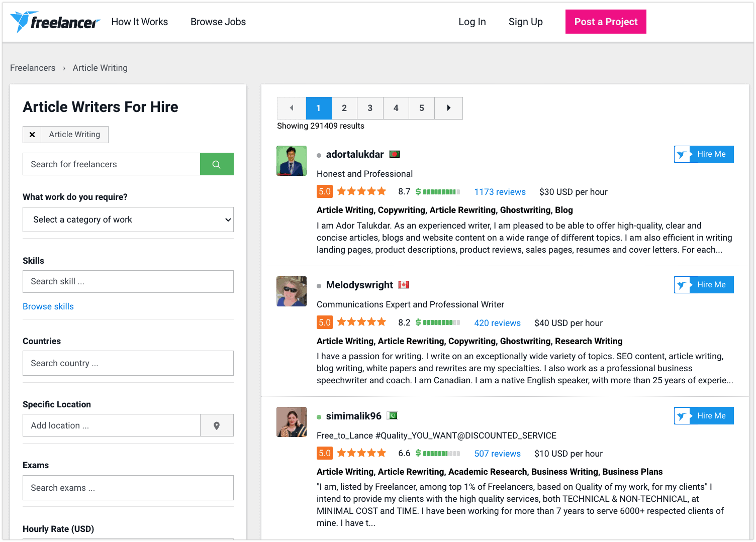Select results page 3
Screen dimensions: 756x542
click(x=370, y=108)
